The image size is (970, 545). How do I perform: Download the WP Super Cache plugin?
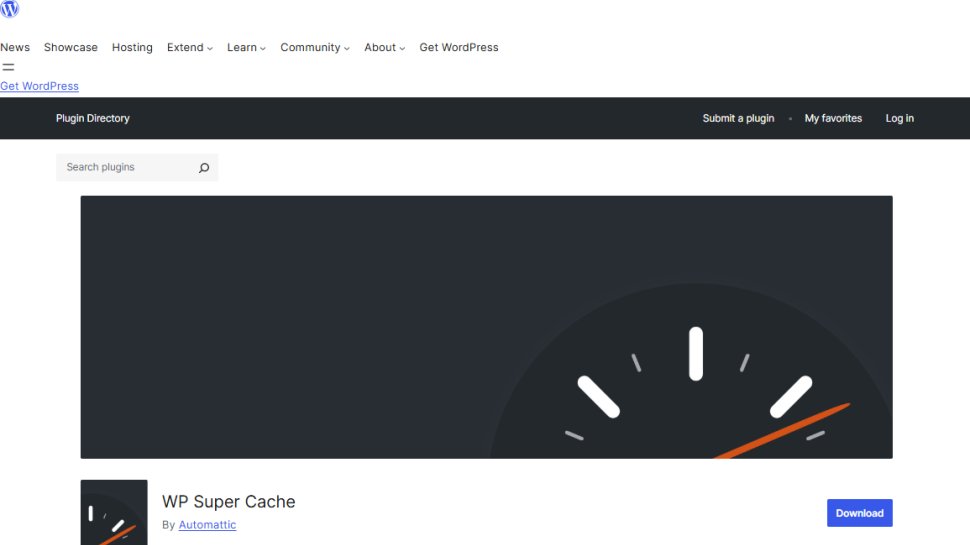[x=859, y=513]
